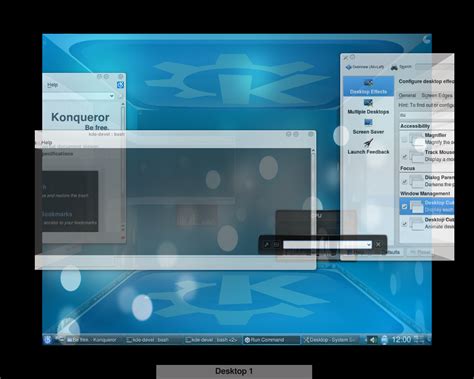Select Desktop Effects in System Settings sidebar

(368, 86)
